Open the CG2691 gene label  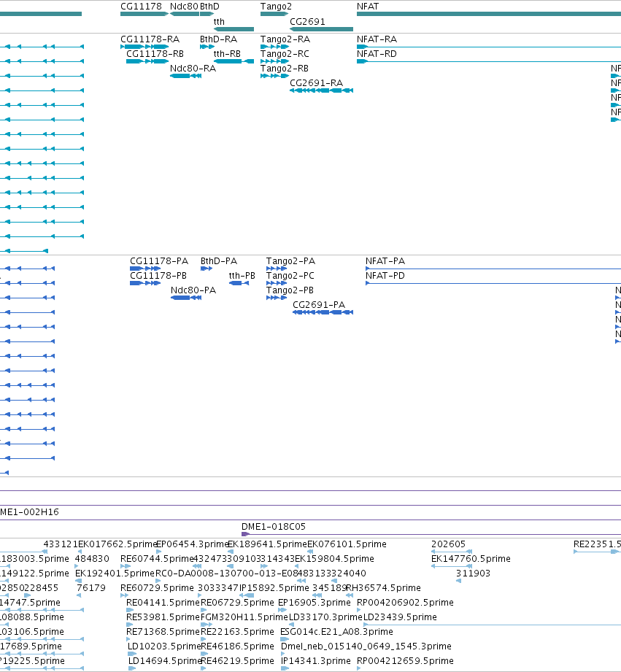point(307,21)
